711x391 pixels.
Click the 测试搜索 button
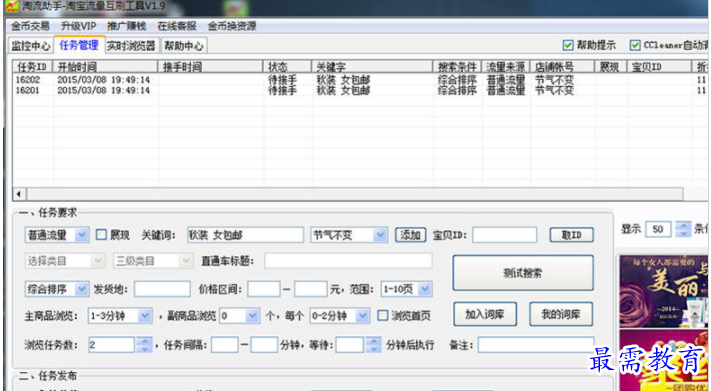pos(523,273)
